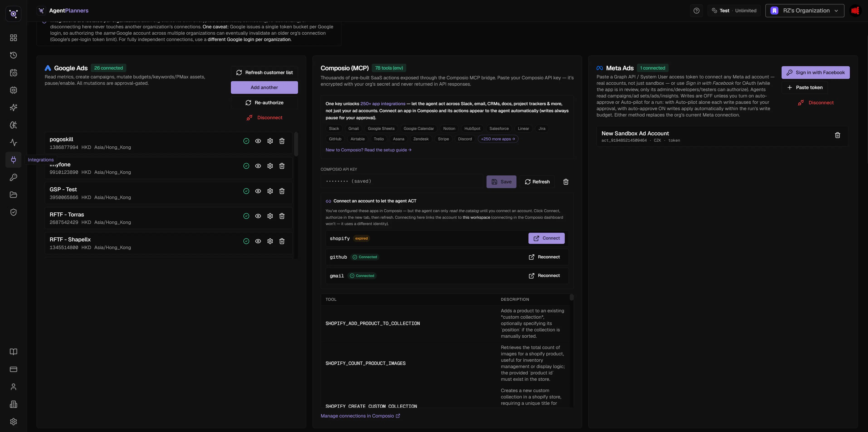The width and height of the screenshot is (868, 432).
Task: Open the brain icon in the sidebar
Action: pos(13,125)
